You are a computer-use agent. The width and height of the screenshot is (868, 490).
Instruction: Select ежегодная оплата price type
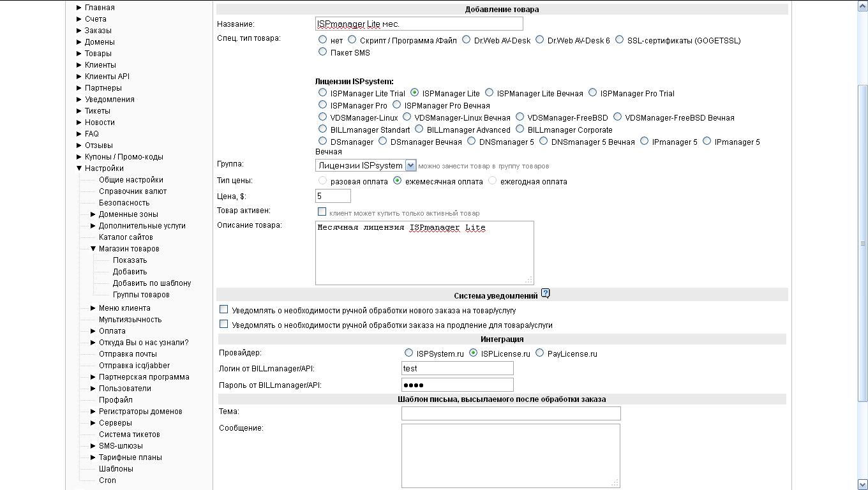[x=492, y=181]
